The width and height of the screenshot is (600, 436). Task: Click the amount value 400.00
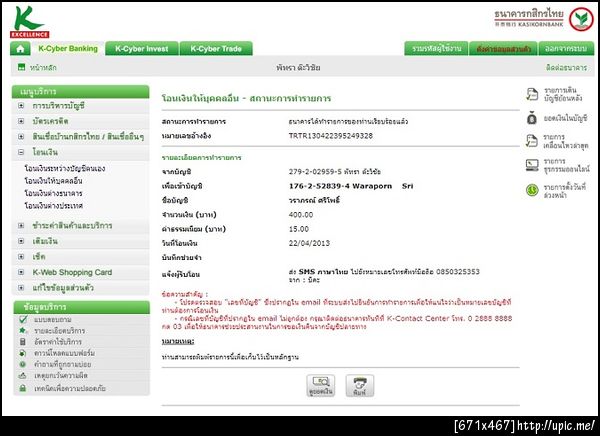(x=301, y=215)
